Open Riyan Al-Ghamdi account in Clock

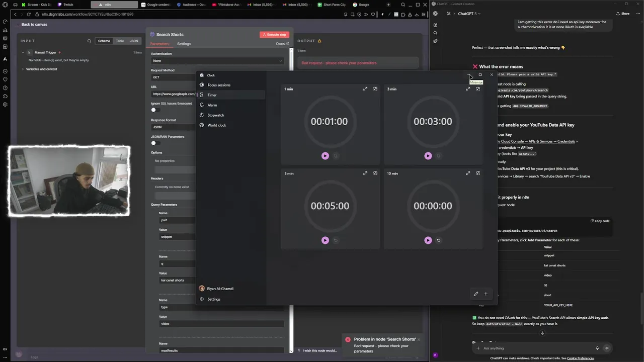tap(231, 289)
